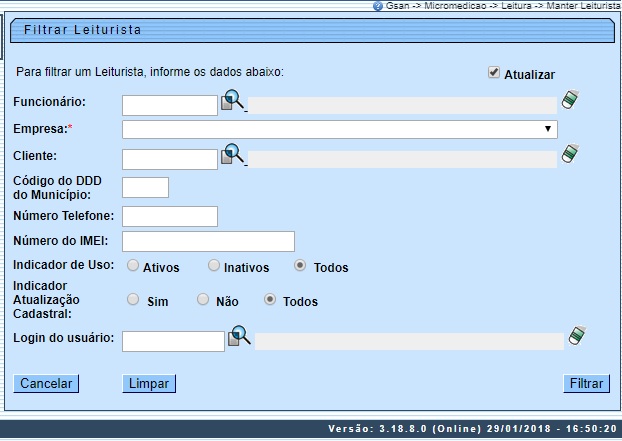Click the Código do DDD input box

[145, 187]
